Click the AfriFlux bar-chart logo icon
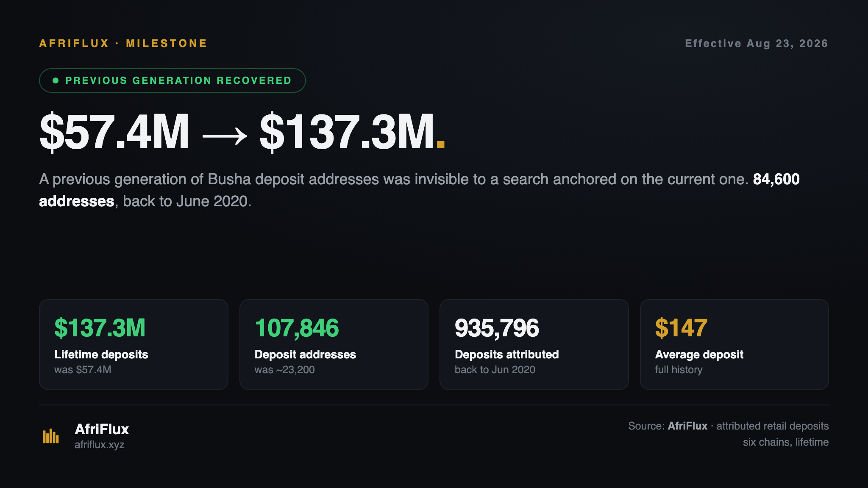The width and height of the screenshot is (868, 488). [51, 436]
